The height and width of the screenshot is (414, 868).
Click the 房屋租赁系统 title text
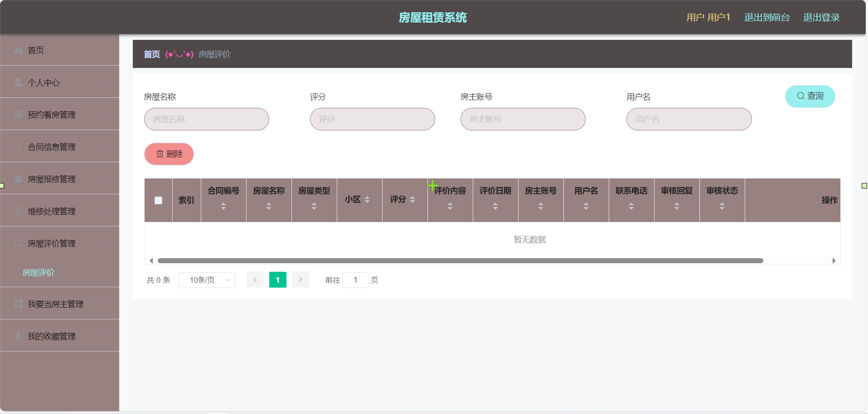(x=433, y=17)
